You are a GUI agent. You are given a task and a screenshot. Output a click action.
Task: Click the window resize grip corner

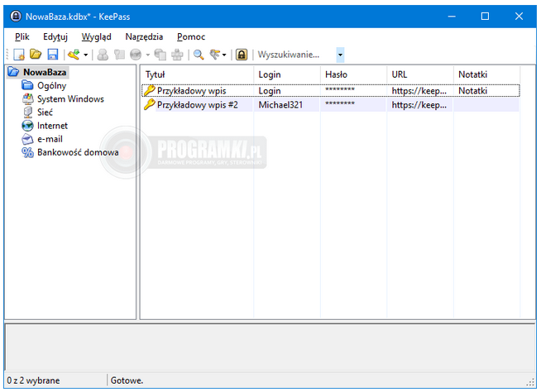coord(530,381)
